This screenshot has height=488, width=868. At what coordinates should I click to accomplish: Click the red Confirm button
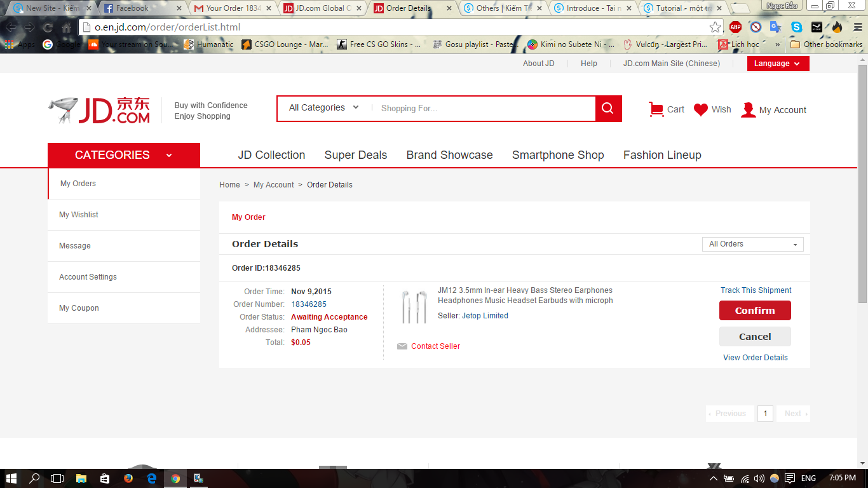pos(755,311)
